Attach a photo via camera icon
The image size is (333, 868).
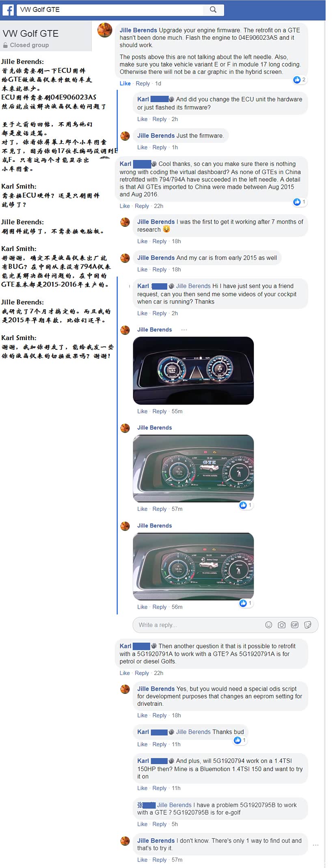(281, 625)
